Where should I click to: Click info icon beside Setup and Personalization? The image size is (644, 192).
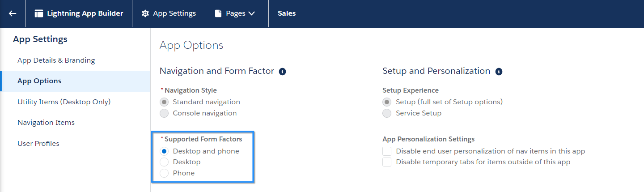pyautogui.click(x=499, y=72)
